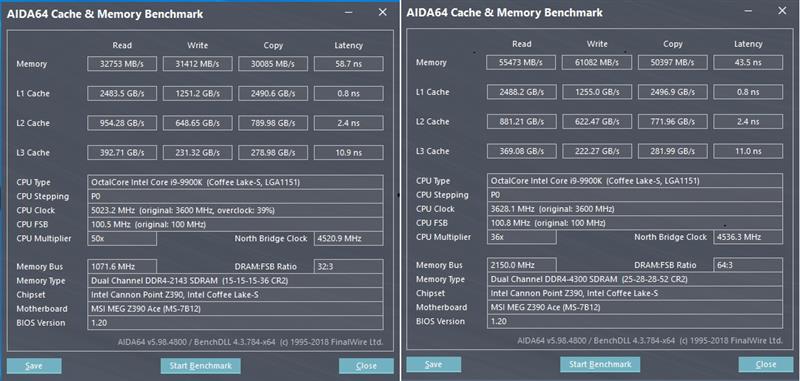Click the right window's CPU Type i9-9900K field

click(635, 181)
